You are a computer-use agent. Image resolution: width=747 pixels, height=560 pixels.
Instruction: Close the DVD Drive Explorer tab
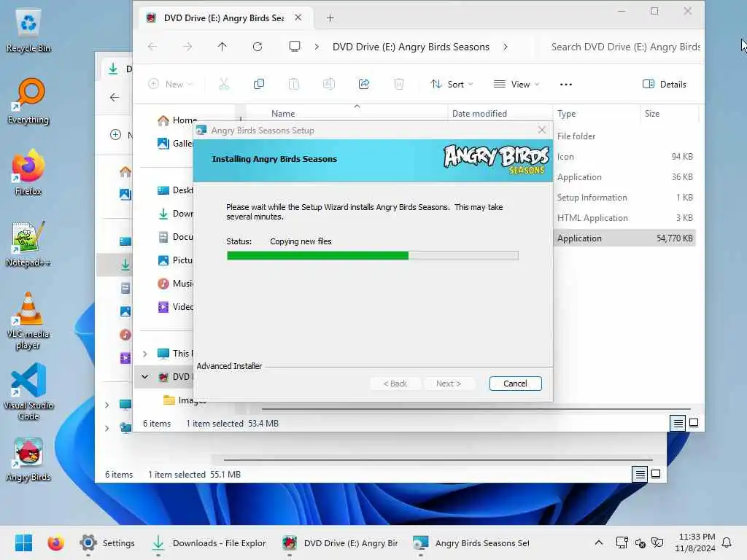[298, 17]
